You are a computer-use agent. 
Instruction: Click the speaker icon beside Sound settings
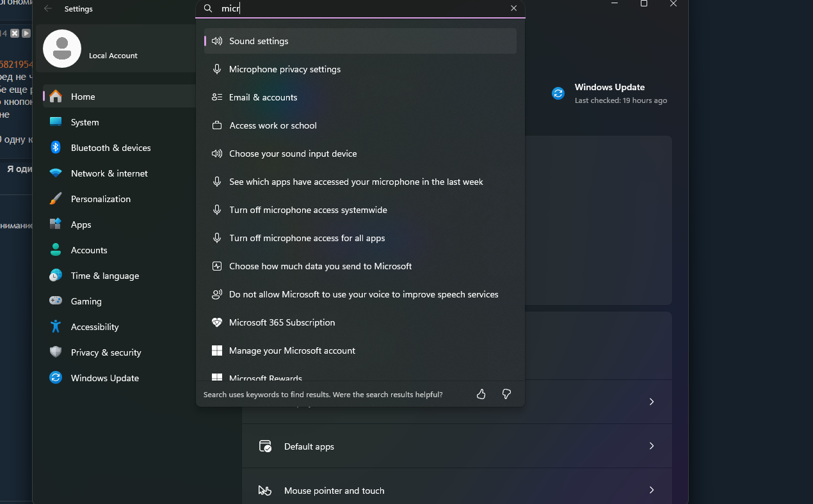(x=217, y=41)
